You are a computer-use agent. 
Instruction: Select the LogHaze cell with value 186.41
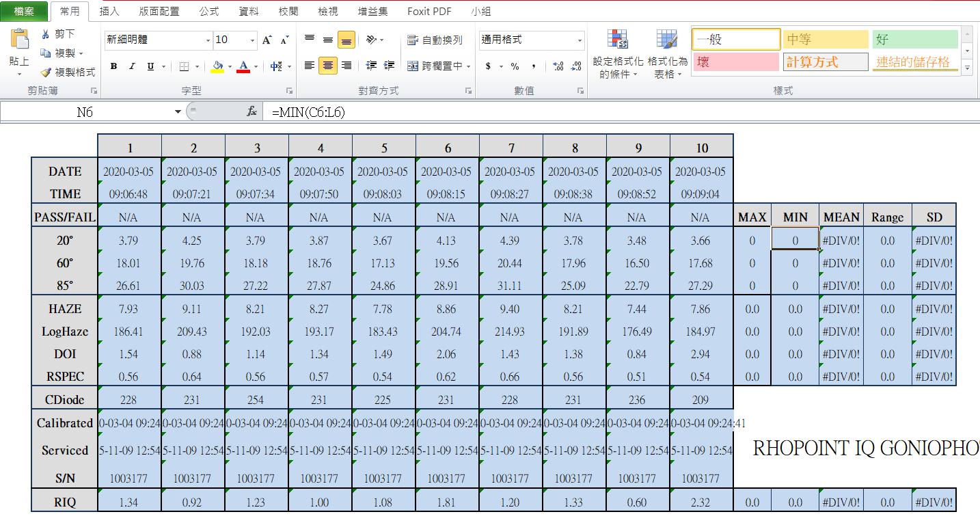(128, 332)
